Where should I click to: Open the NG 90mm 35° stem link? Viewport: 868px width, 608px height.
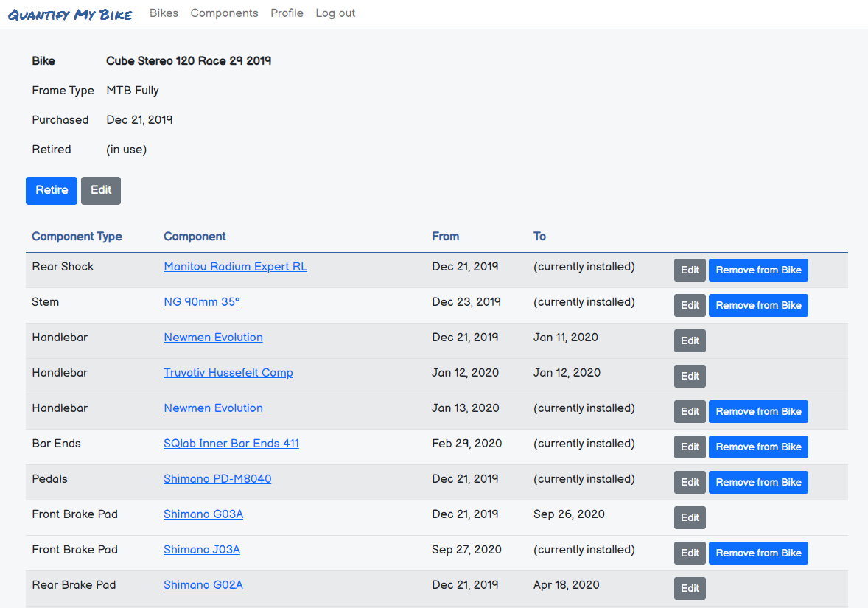click(201, 301)
